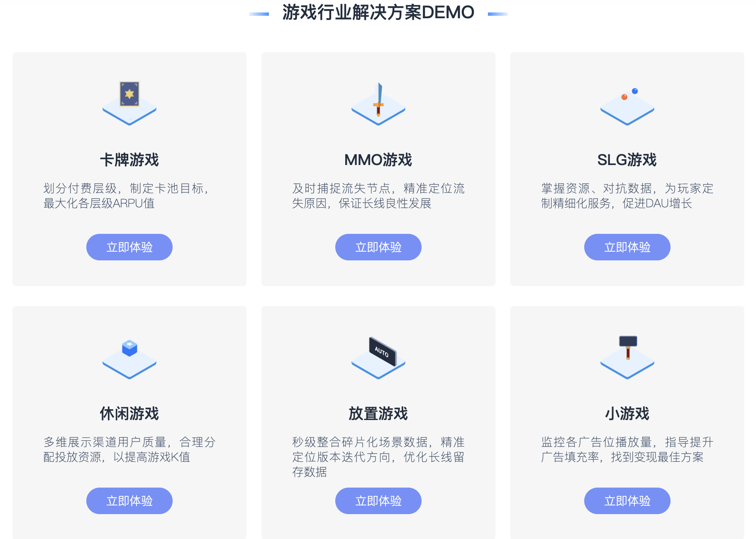Click the idle game AUTO sign icon

click(x=378, y=357)
